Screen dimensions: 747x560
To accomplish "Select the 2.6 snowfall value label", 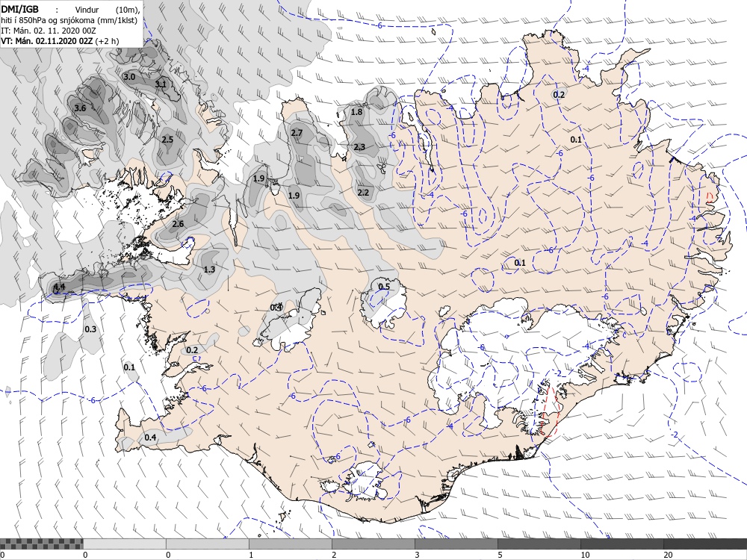I will 179,224.
